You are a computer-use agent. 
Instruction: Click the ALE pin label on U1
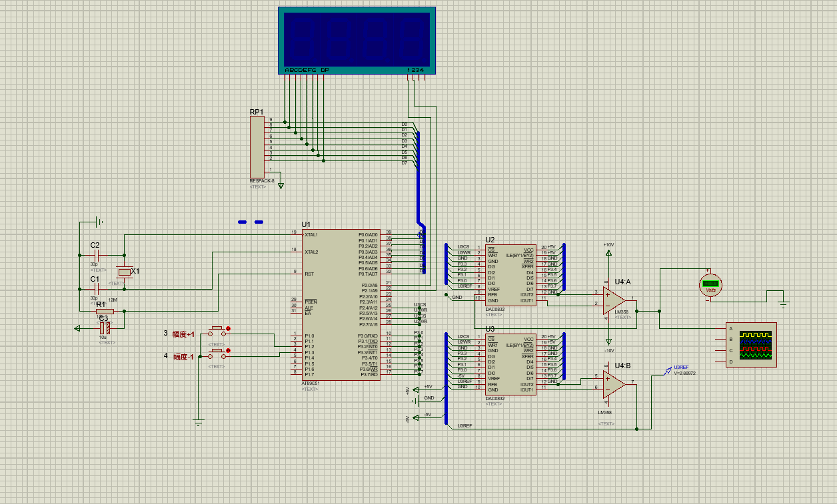click(309, 308)
